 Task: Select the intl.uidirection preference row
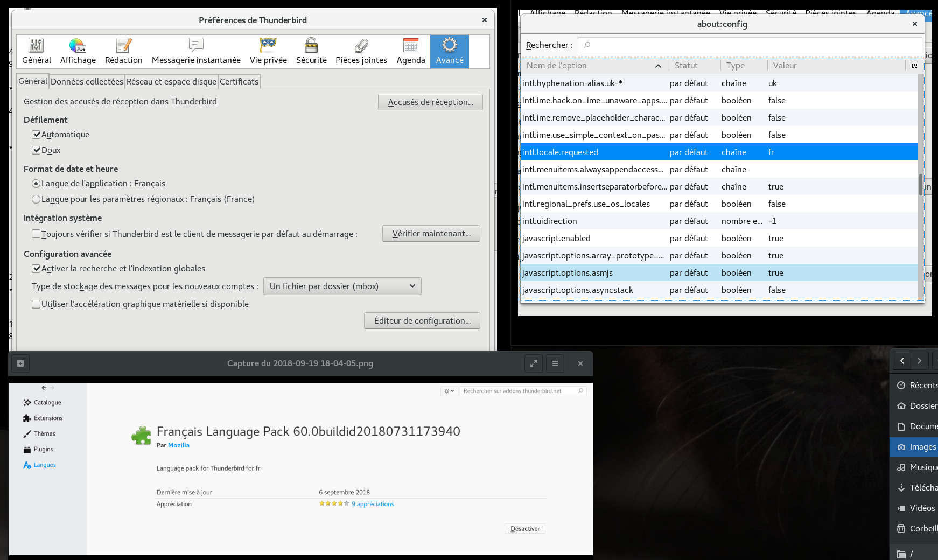[719, 221]
